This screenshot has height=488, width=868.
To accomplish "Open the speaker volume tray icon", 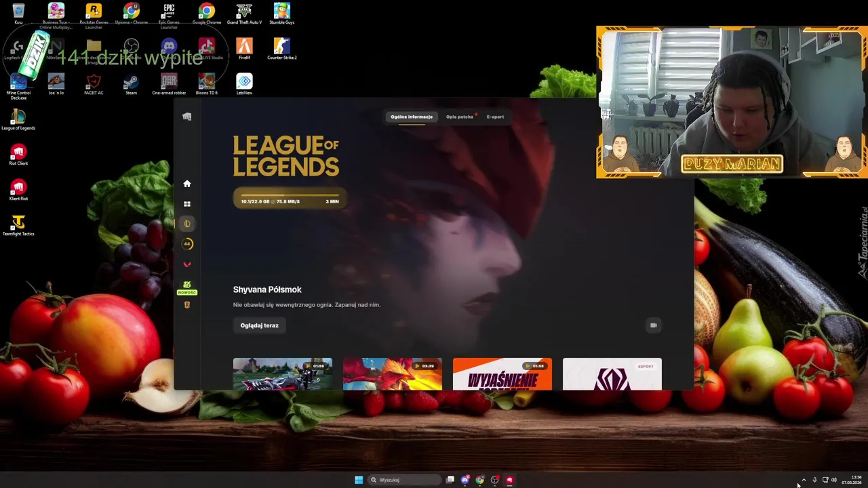I will 833,480.
